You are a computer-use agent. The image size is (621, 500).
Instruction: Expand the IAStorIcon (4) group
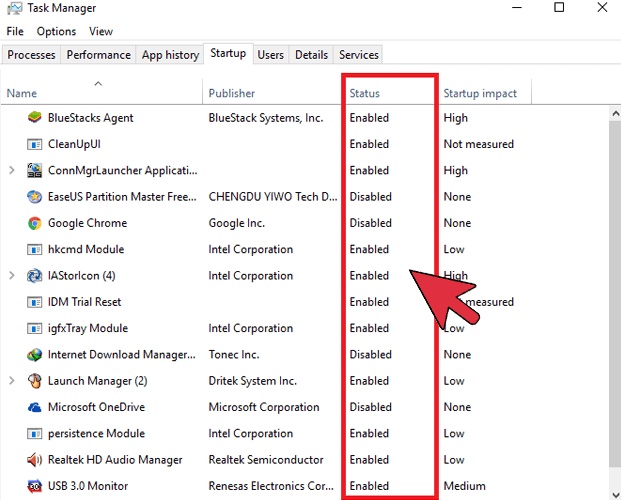pos(12,276)
